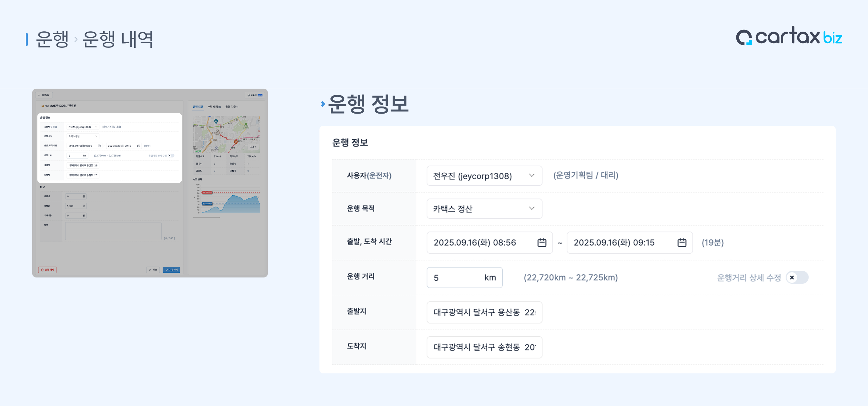The image size is (868, 406).
Task: Click the cartax biz logo
Action: pos(789,36)
